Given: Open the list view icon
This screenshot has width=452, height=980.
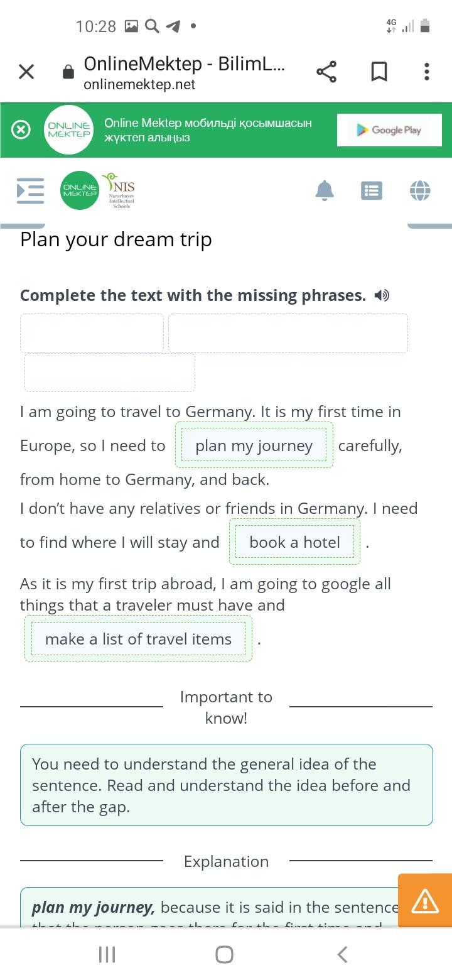Looking at the screenshot, I should tap(372, 190).
